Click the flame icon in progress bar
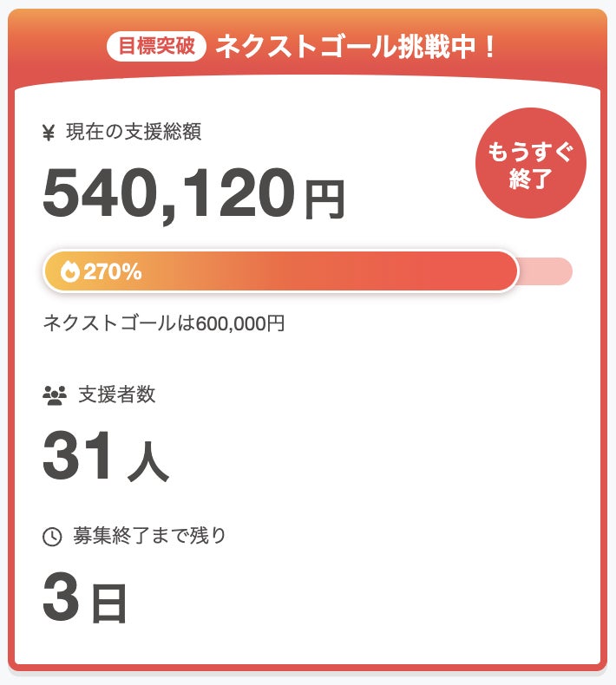 coord(69,272)
